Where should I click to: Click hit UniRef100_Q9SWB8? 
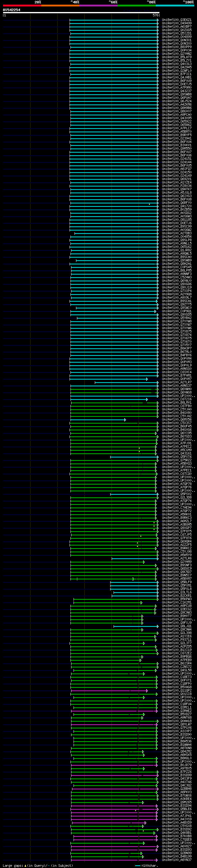point(176,94)
